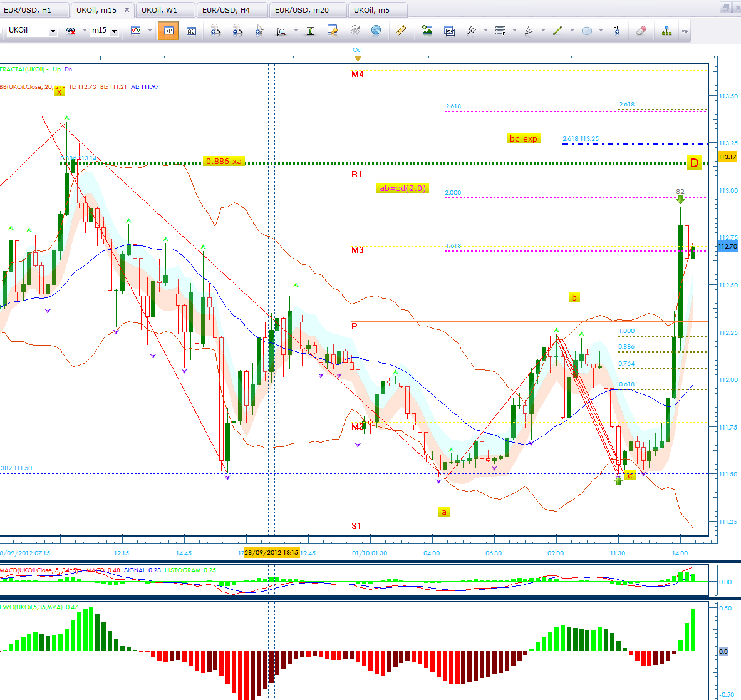Click the vertical zoom magnifier icon
The width and height of the screenshot is (741, 700).
[281, 31]
